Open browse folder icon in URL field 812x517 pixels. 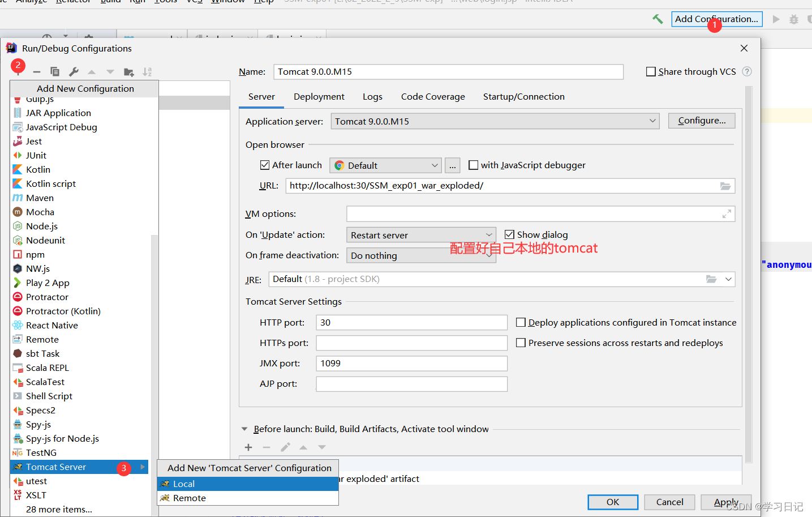click(x=725, y=186)
